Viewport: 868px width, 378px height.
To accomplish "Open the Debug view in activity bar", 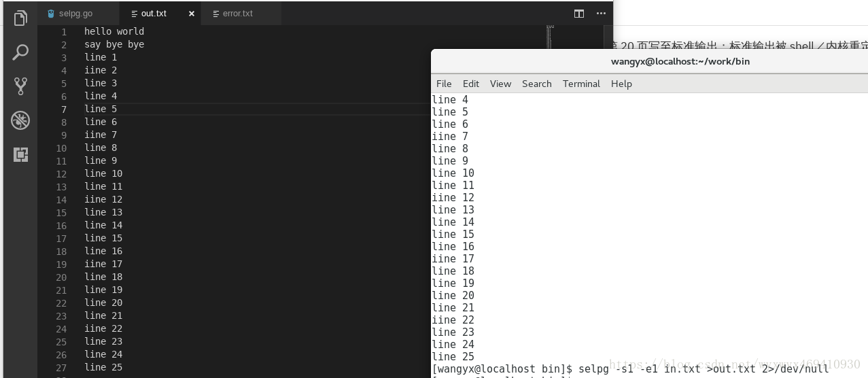I will click(20, 120).
